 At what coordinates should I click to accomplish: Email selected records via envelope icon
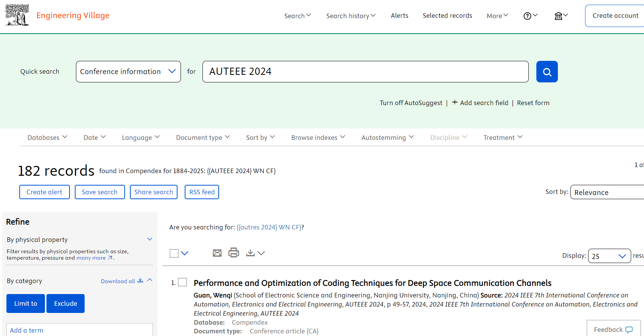coord(217,253)
